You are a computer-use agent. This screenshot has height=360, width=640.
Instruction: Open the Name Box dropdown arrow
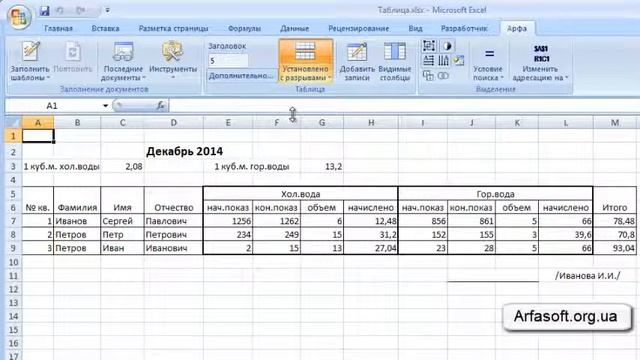click(105, 106)
